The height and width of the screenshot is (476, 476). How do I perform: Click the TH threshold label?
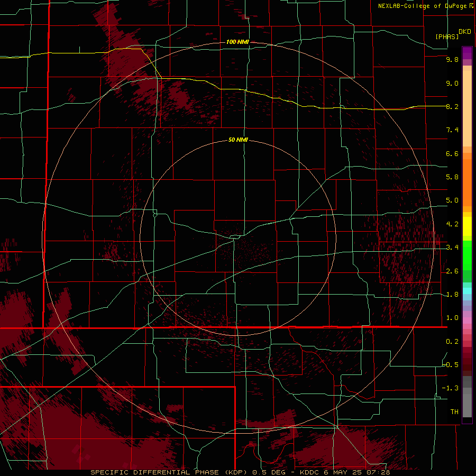[454, 412]
